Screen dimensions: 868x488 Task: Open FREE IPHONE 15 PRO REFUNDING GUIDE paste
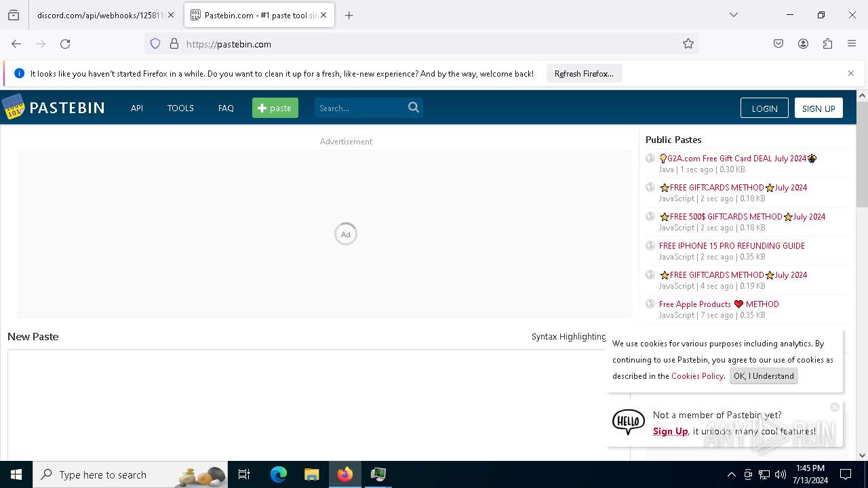(732, 246)
